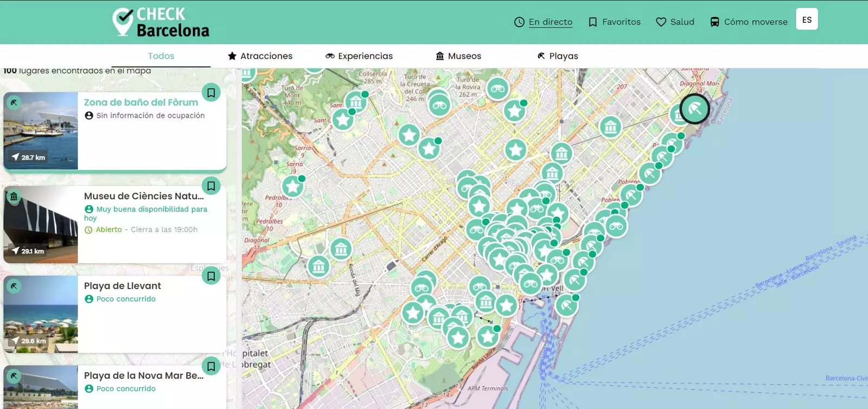Open Museu de Ciències Naturals title
The width and height of the screenshot is (868, 409).
coord(144,196)
